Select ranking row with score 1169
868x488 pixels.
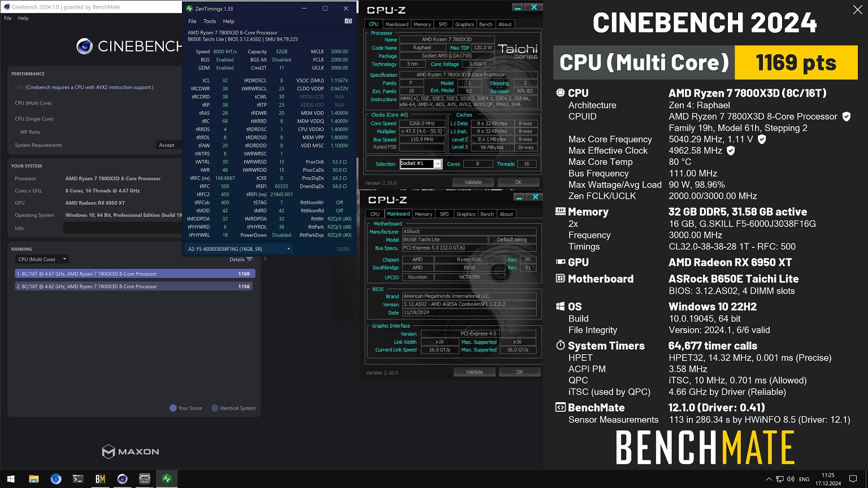pos(135,273)
